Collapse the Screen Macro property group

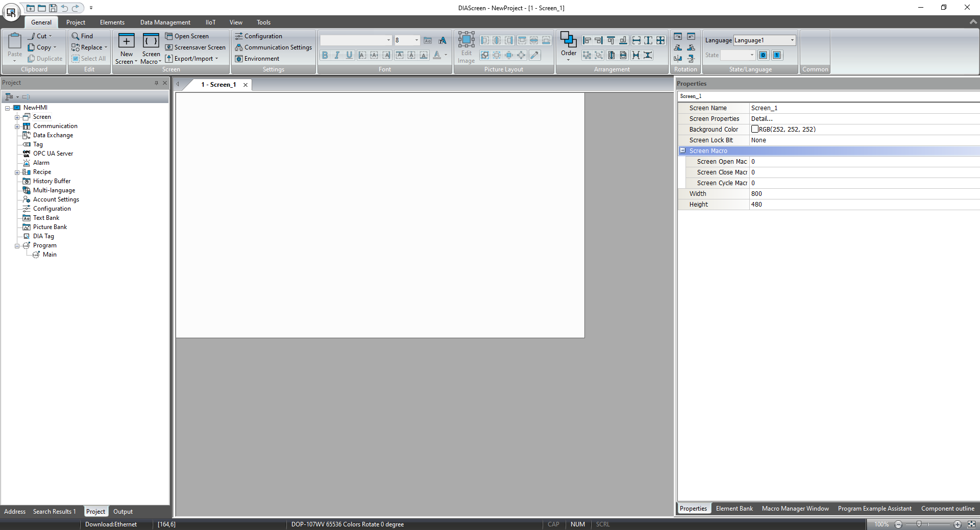[682, 151]
